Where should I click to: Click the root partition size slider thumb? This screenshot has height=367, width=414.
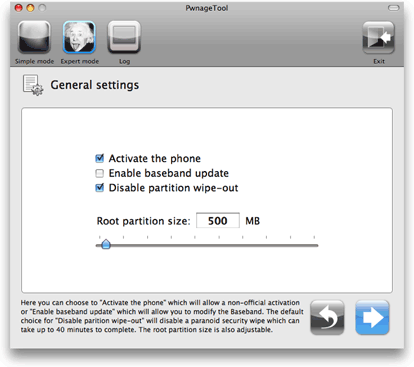(106, 244)
